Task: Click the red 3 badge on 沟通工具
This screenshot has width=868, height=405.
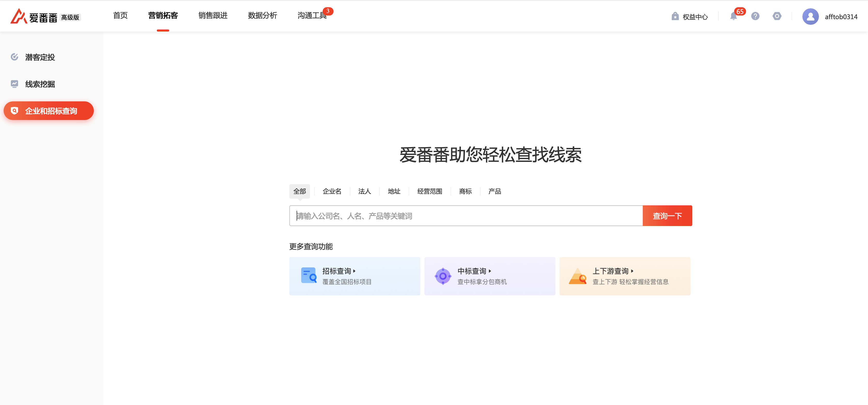Action: [x=328, y=11]
